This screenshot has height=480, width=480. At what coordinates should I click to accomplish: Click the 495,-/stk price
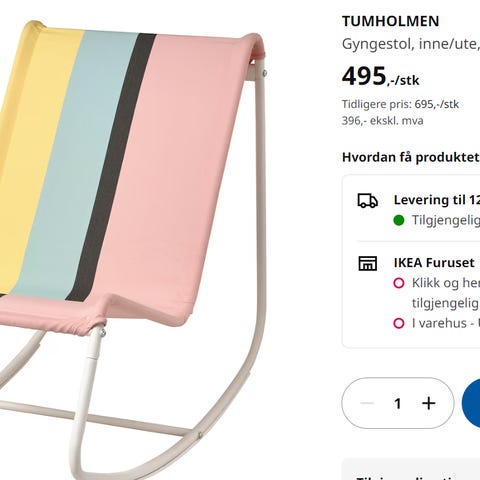(x=380, y=76)
